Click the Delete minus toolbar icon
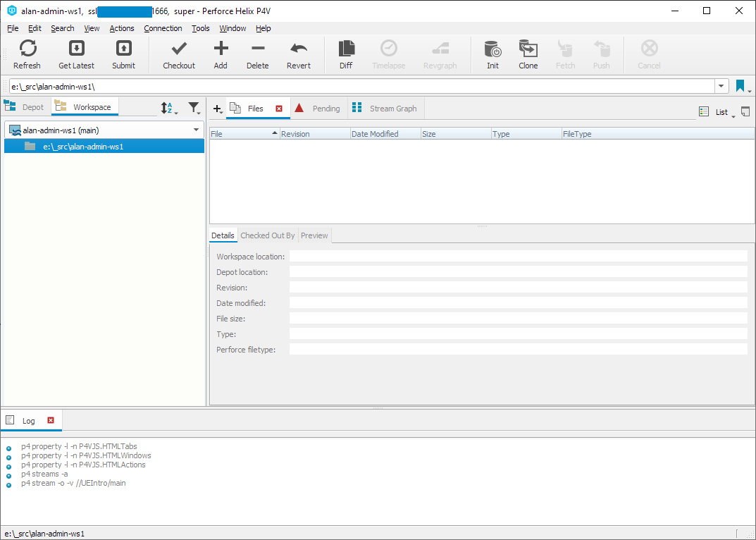Screen dimensions: 756x540 258,48
